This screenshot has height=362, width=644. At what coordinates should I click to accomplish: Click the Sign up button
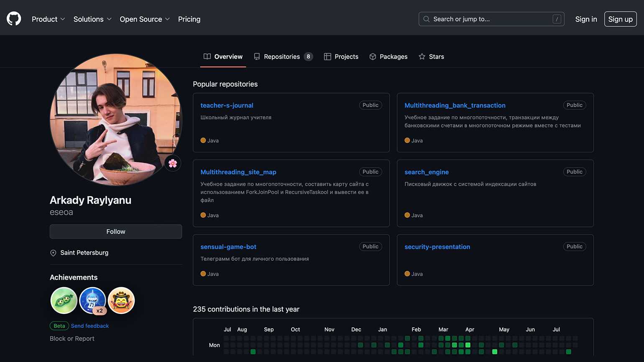[620, 19]
